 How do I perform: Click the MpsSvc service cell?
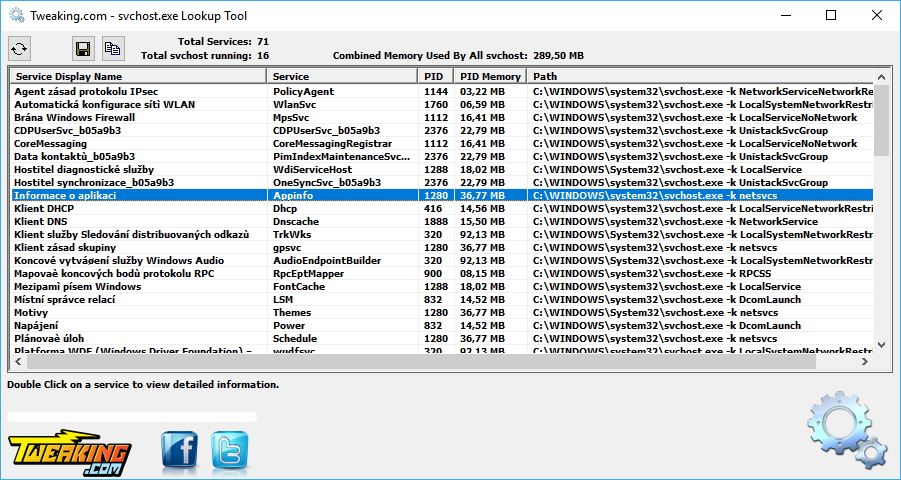(x=291, y=117)
